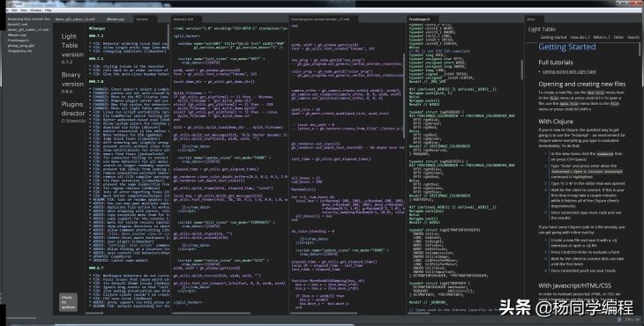Open Getting started in the docs navigation

[x=553, y=37]
